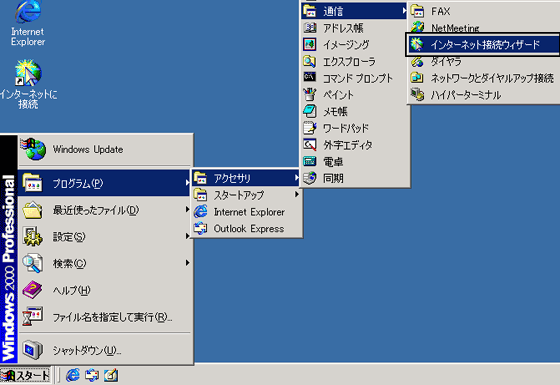560x385 pixels.
Task: Select FAX text in 通信 menu
Action: (440, 11)
